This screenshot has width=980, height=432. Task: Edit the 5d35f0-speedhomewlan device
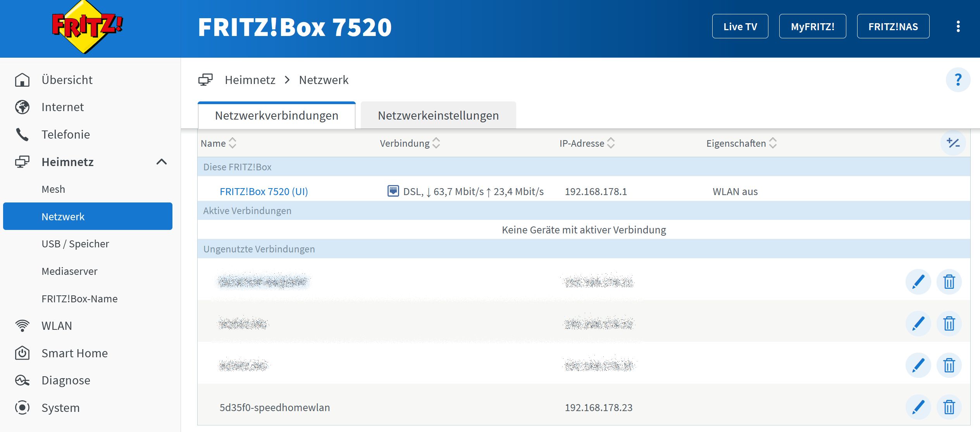[918, 407]
